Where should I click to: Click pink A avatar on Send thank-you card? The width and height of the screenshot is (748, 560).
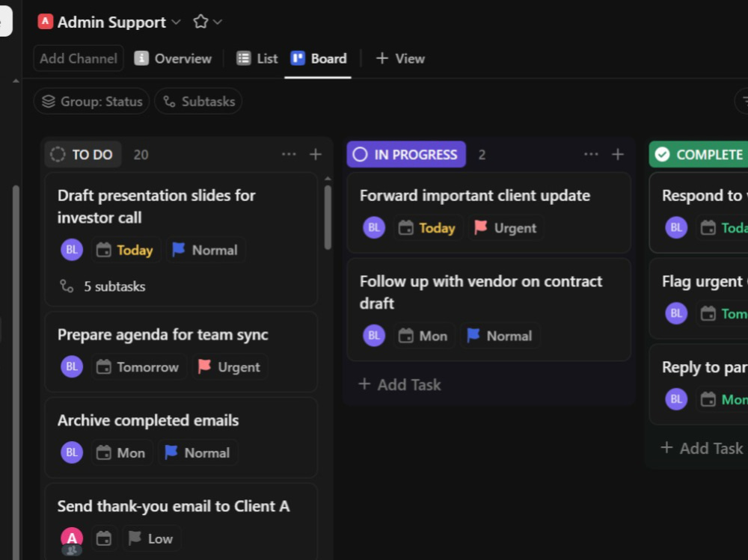[72, 538]
